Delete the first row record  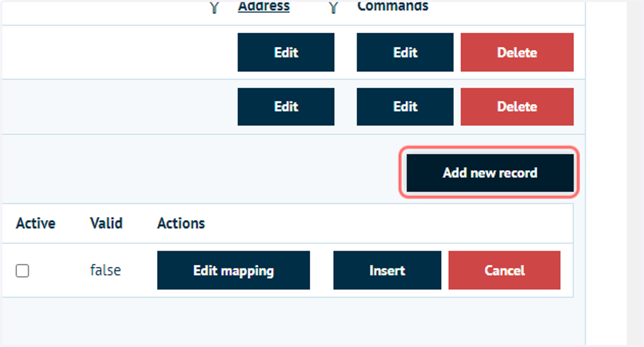pyautogui.click(x=517, y=53)
